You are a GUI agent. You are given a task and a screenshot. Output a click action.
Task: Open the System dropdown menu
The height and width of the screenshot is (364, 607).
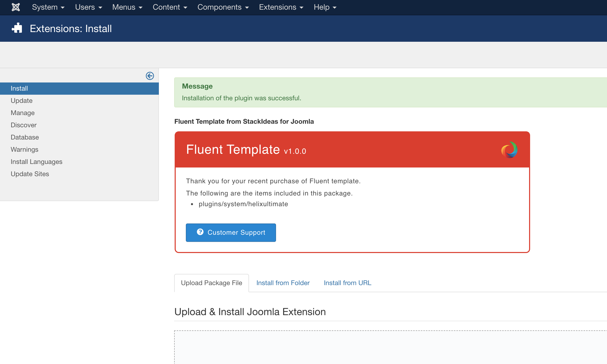click(x=48, y=7)
